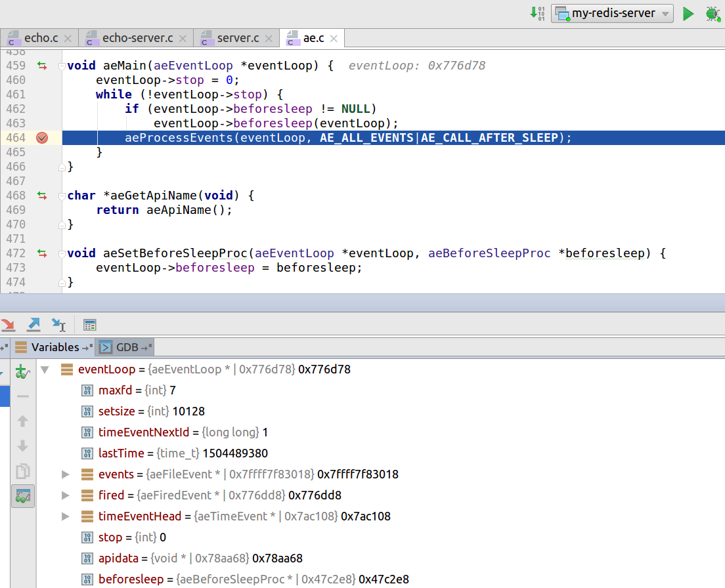This screenshot has width=725, height=588.
Task: Expand the events variable node
Action: [x=65, y=474]
